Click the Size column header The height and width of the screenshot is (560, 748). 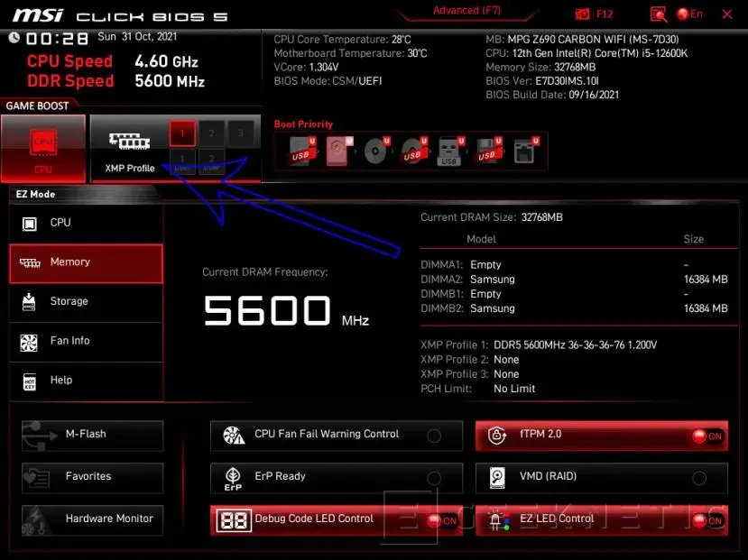click(x=693, y=239)
